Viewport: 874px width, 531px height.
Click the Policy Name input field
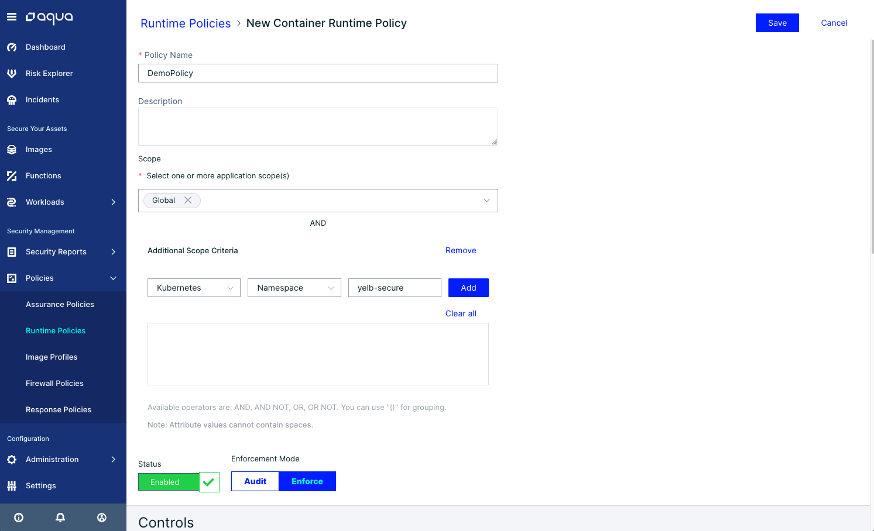pos(318,73)
